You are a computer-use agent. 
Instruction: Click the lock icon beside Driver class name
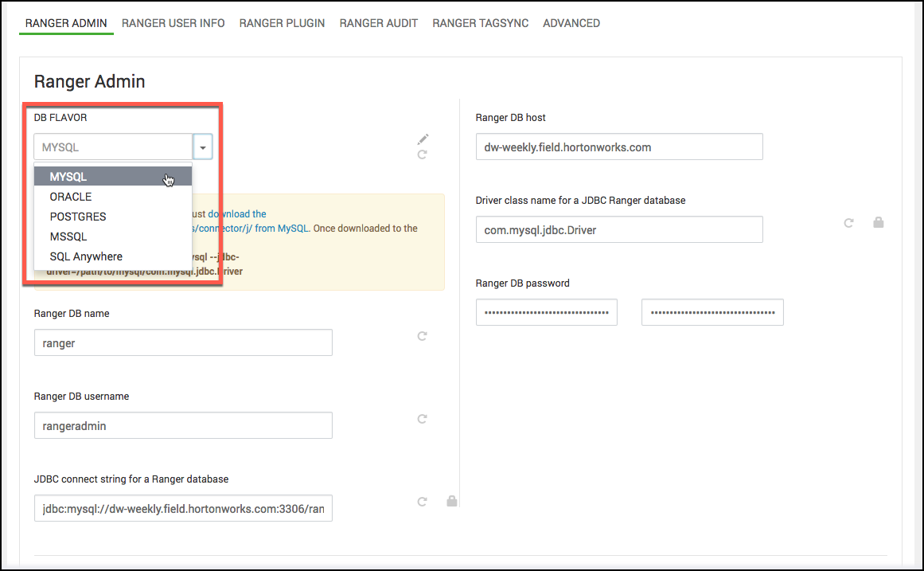(879, 223)
